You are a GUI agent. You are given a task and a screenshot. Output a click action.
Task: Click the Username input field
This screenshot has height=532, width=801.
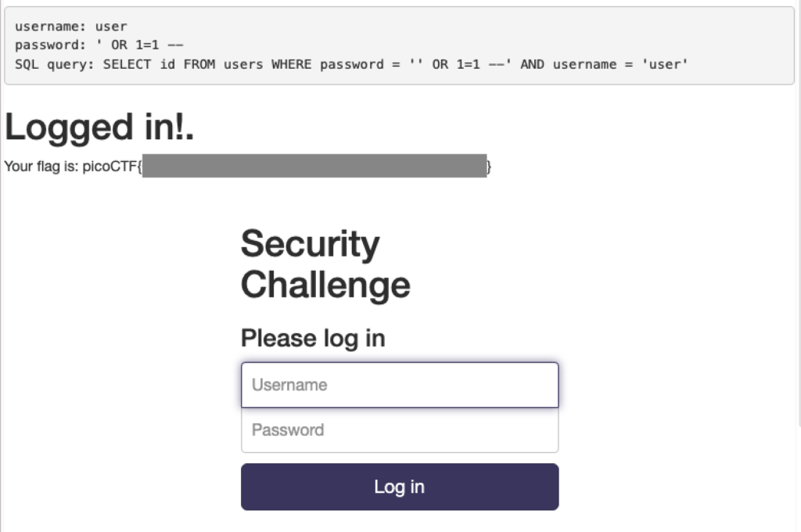(x=399, y=385)
